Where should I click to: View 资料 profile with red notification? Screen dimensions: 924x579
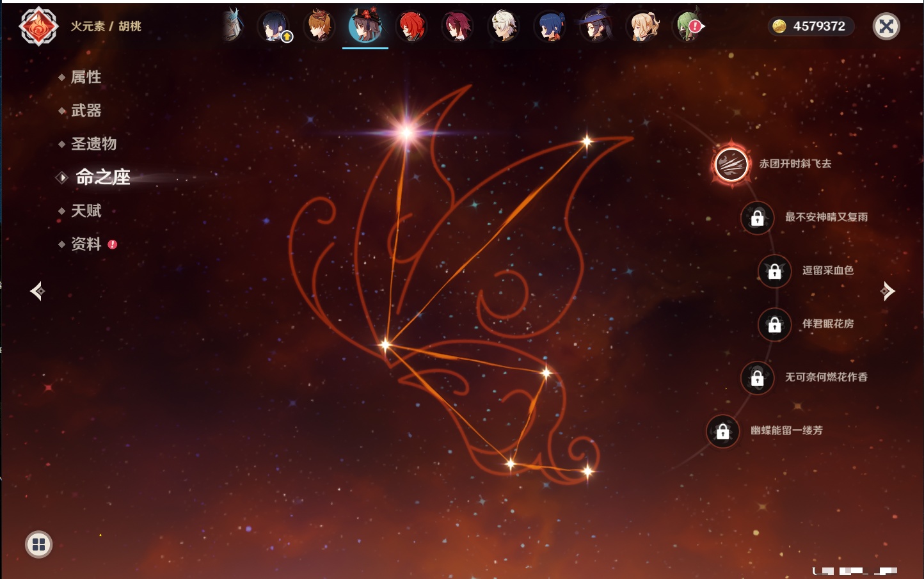coord(86,244)
